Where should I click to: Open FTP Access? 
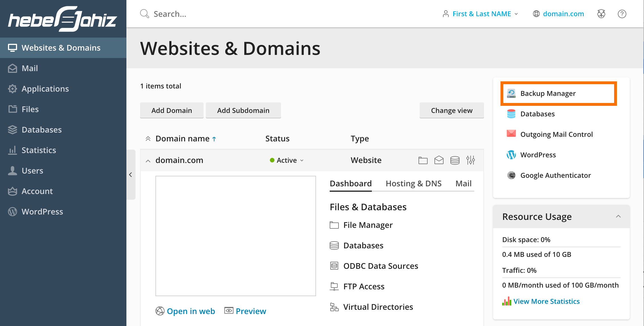click(364, 287)
